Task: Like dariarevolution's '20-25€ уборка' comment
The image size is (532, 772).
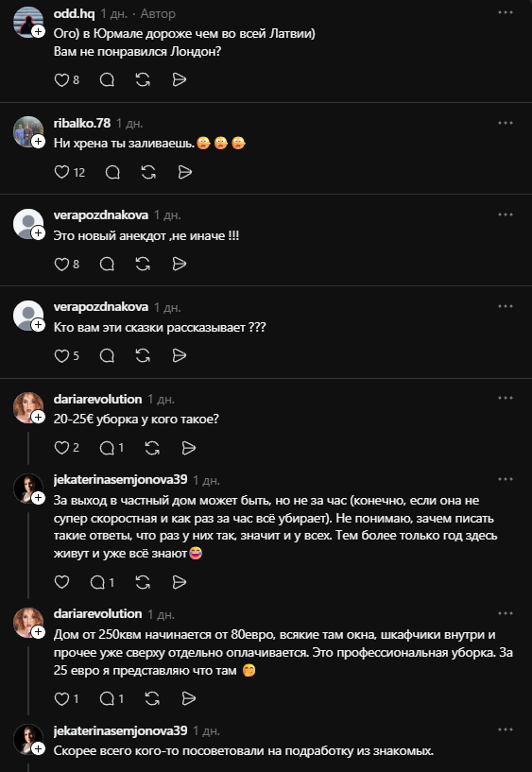Action: (x=61, y=448)
